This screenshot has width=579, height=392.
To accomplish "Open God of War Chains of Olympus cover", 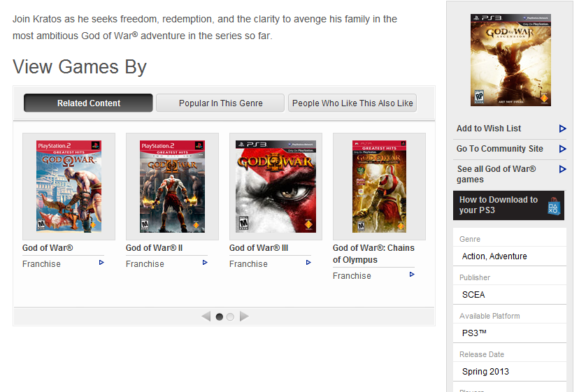I will [x=379, y=187].
